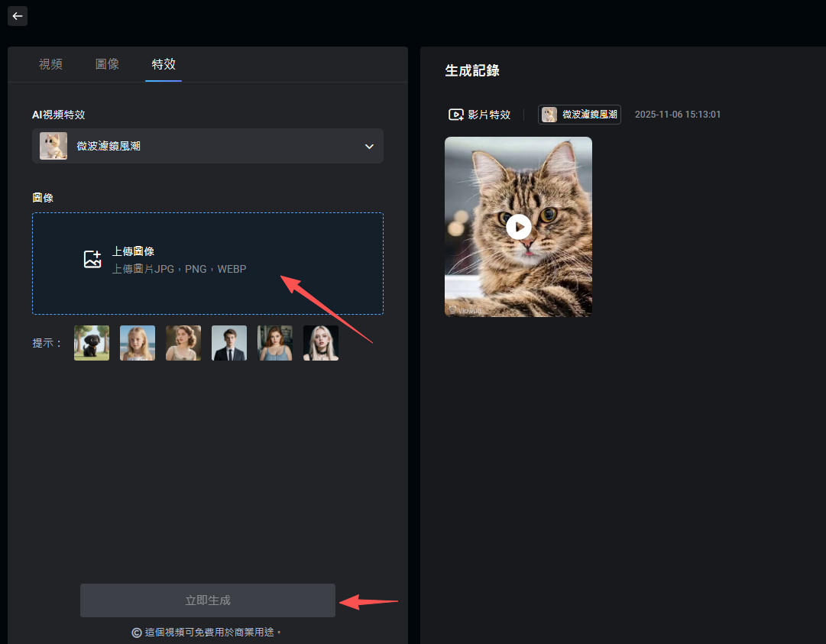Play the generated cat video
The height and width of the screenshot is (644, 826).
coord(518,227)
